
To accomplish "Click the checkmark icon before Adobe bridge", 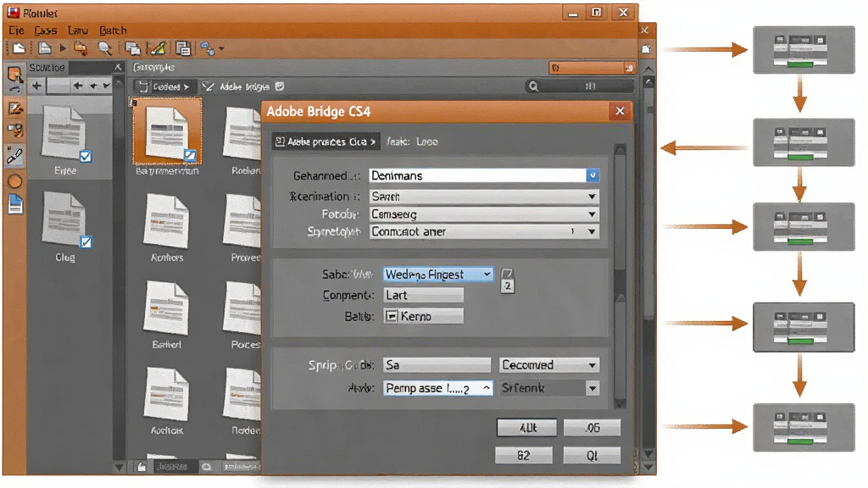I will click(x=209, y=86).
